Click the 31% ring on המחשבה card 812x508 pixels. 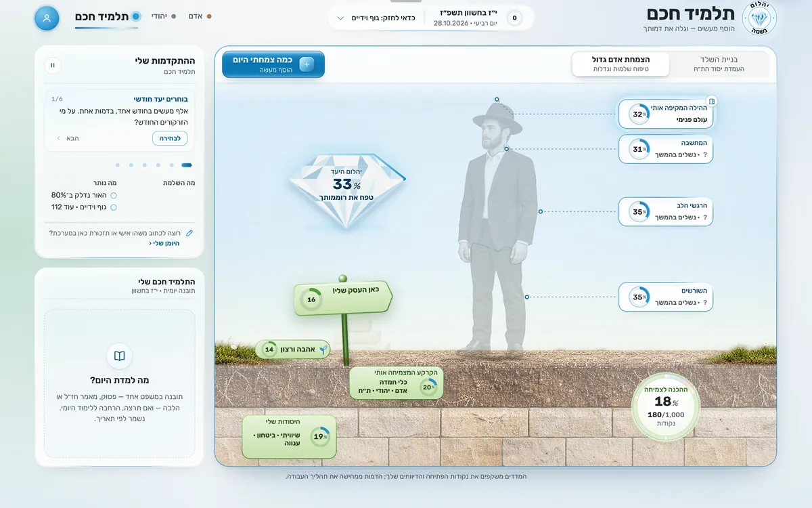point(638,149)
